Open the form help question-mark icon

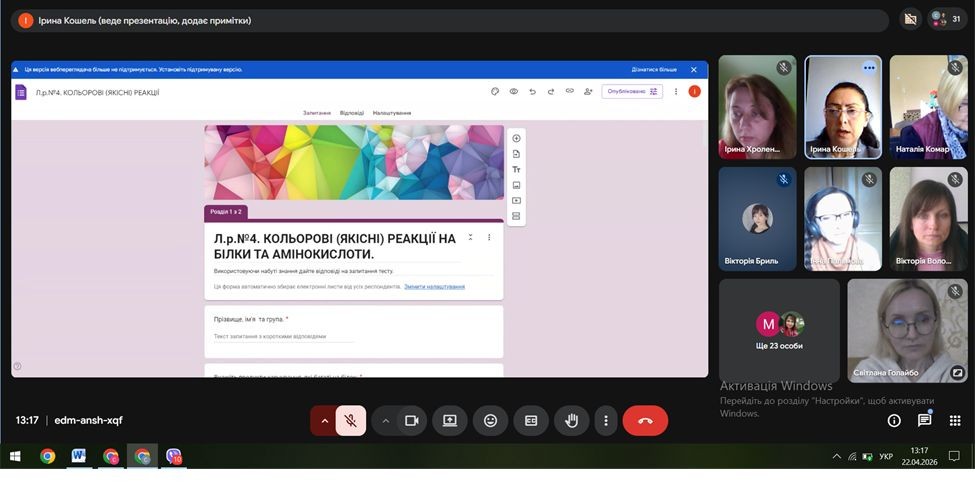pyautogui.click(x=17, y=366)
